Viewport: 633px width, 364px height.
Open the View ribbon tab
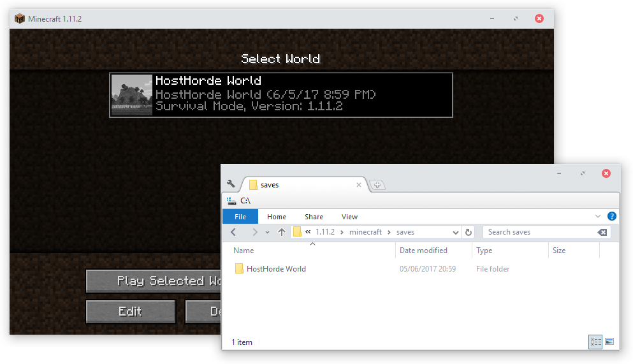[x=349, y=217]
